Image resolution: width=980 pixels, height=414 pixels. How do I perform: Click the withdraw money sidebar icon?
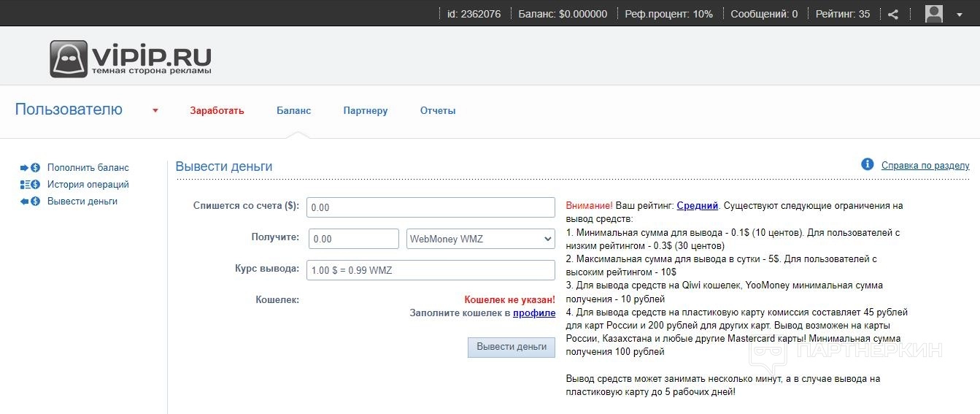point(30,202)
